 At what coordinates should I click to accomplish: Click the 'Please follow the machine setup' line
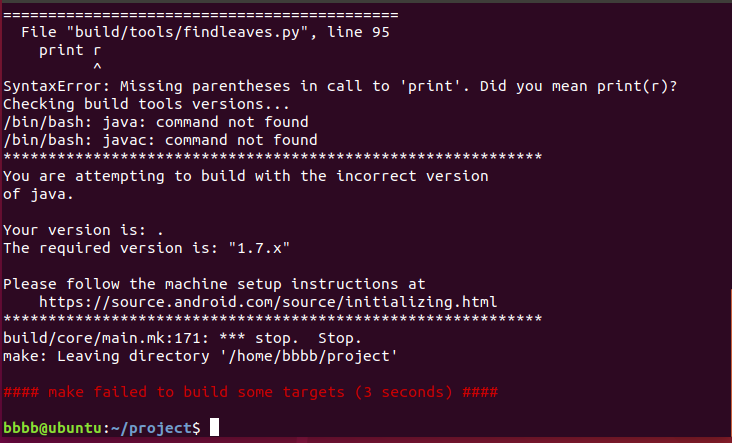(214, 284)
